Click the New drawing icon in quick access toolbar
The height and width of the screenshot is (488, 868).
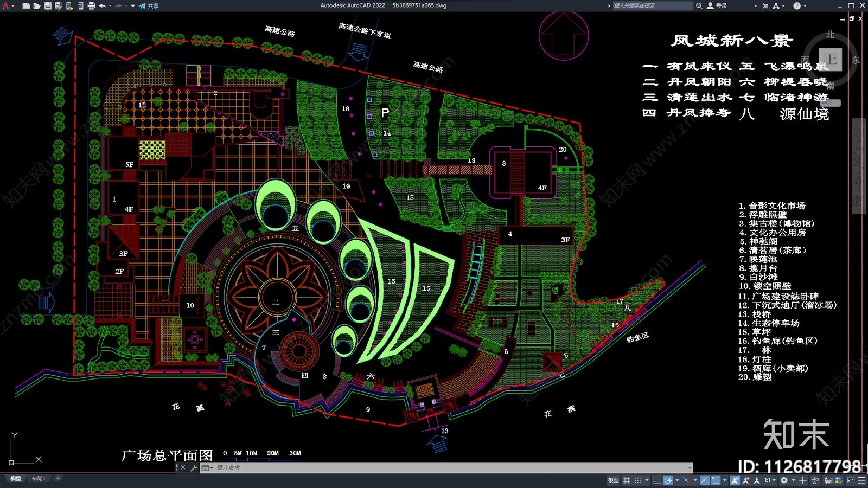26,6
